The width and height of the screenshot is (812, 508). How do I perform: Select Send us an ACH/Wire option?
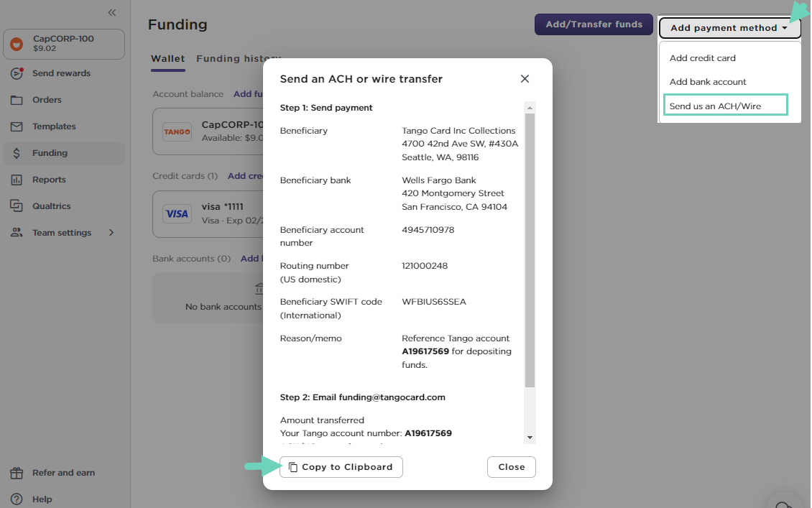(725, 105)
